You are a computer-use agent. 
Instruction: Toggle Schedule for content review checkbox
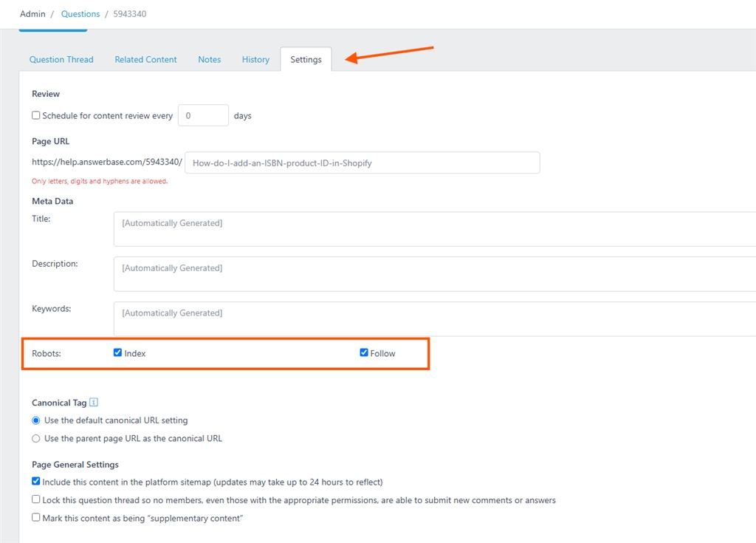(35, 115)
